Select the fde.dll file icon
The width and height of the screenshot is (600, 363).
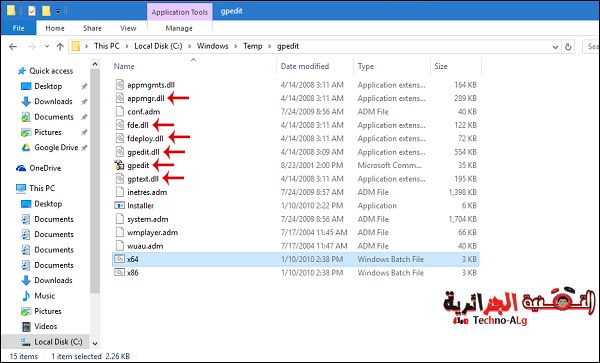120,125
